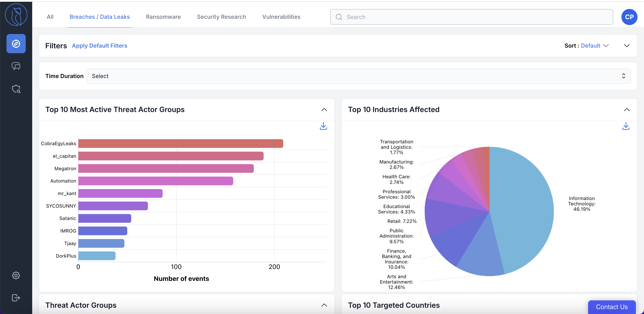Image resolution: width=644 pixels, height=314 pixels.
Task: Click 'Transportation and Logistics: 1.77%' label
Action: point(396,147)
